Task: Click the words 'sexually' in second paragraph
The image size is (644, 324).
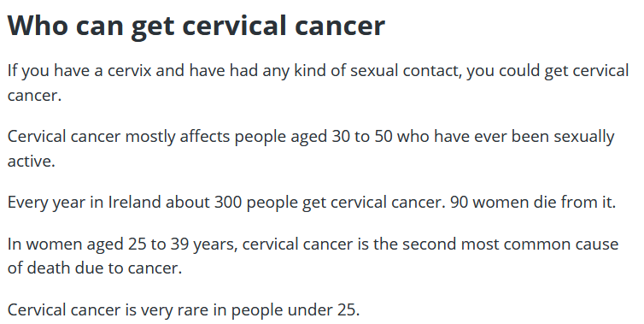Action: pyautogui.click(x=584, y=137)
